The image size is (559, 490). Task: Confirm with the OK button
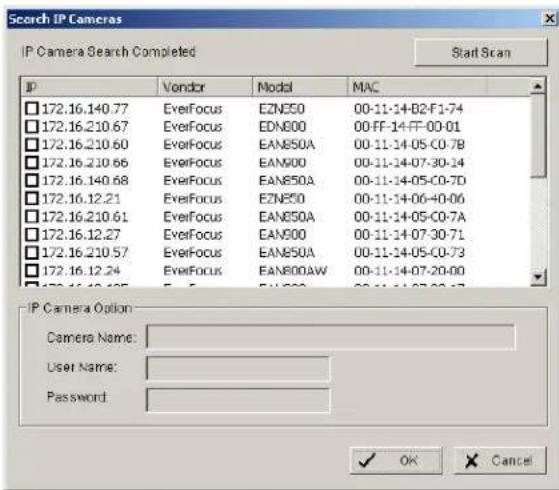click(x=396, y=460)
